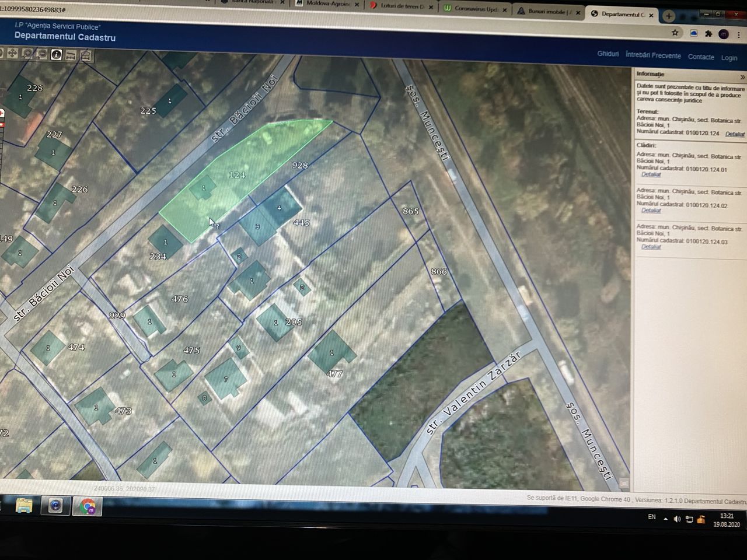The width and height of the screenshot is (747, 560).
Task: Activate the zoom in magnifier tool
Action: tap(27, 54)
